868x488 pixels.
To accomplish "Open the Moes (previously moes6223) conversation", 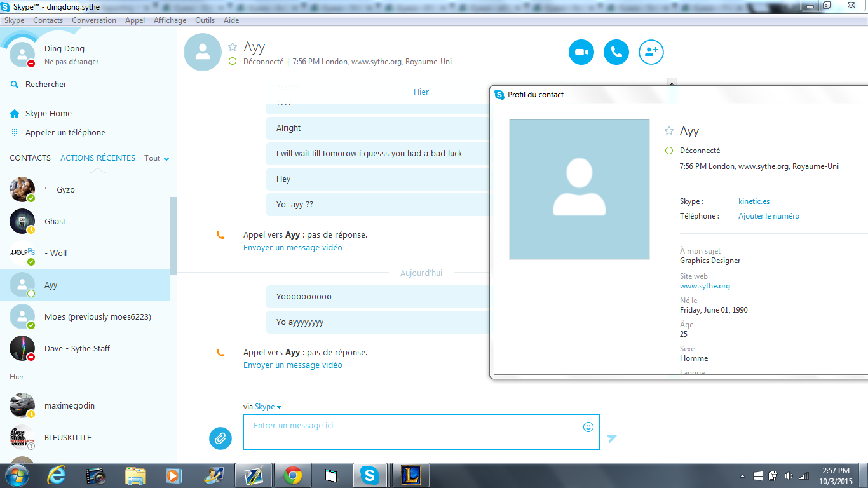I will point(85,316).
